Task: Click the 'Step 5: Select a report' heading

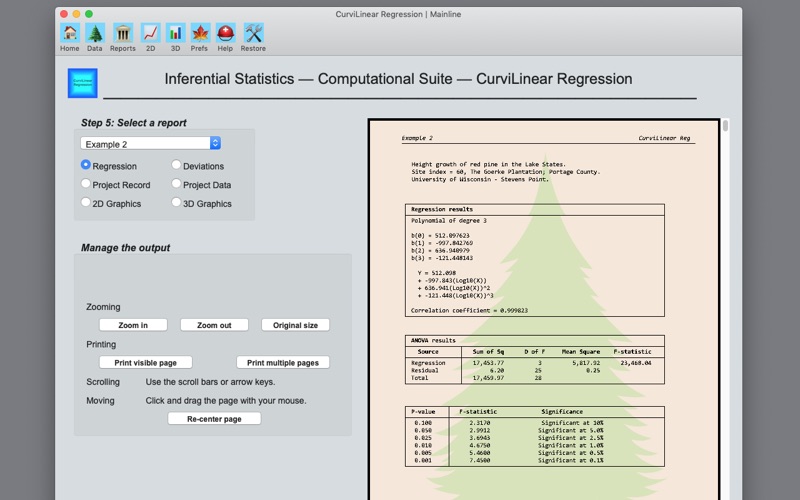Action: (x=134, y=122)
